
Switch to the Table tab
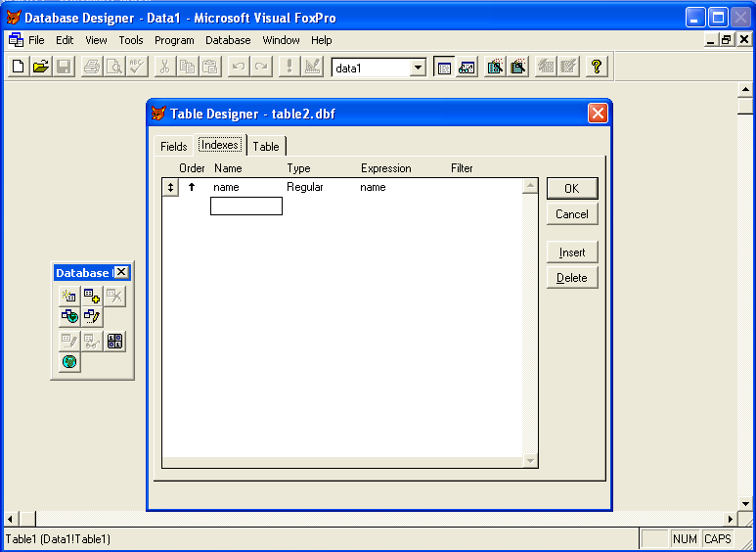pos(266,146)
